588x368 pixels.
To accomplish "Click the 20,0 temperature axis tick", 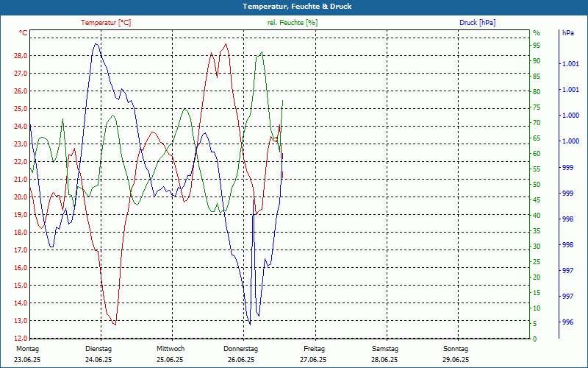I will [21, 197].
